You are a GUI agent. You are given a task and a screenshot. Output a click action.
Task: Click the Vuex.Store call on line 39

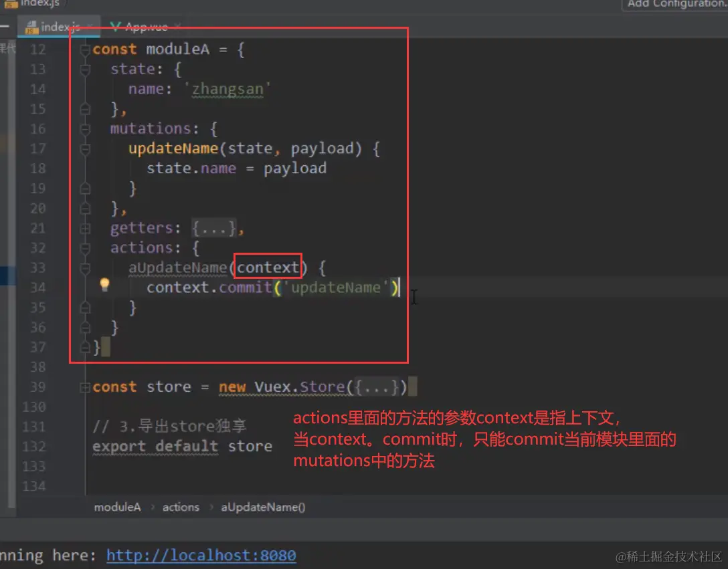pos(300,386)
